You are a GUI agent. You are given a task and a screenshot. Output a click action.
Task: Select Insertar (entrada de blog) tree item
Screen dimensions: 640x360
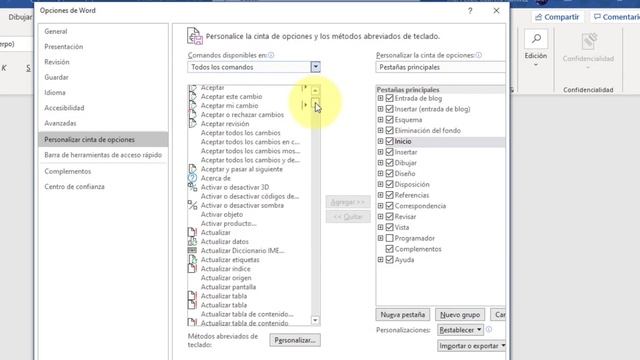coord(432,109)
